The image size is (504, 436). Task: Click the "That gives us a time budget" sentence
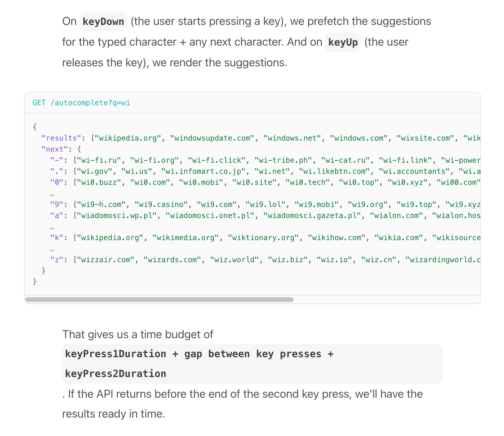coord(138,335)
